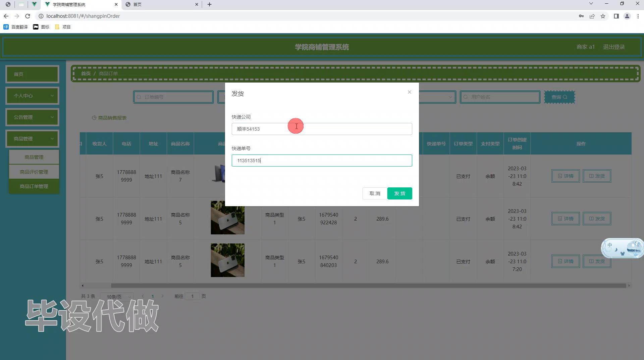The image size is (644, 360).
Task: Click the address bar URL
Action: pyautogui.click(x=83, y=16)
